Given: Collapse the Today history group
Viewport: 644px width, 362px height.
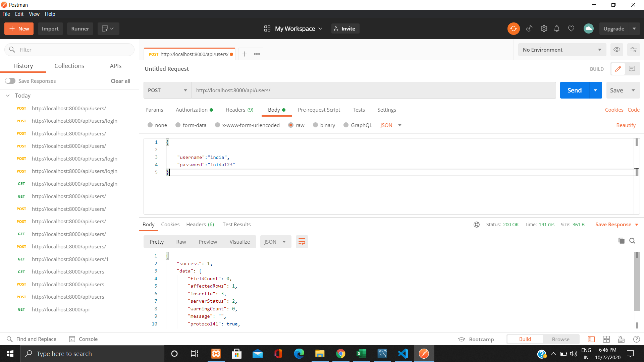Looking at the screenshot, I should coord(8,96).
